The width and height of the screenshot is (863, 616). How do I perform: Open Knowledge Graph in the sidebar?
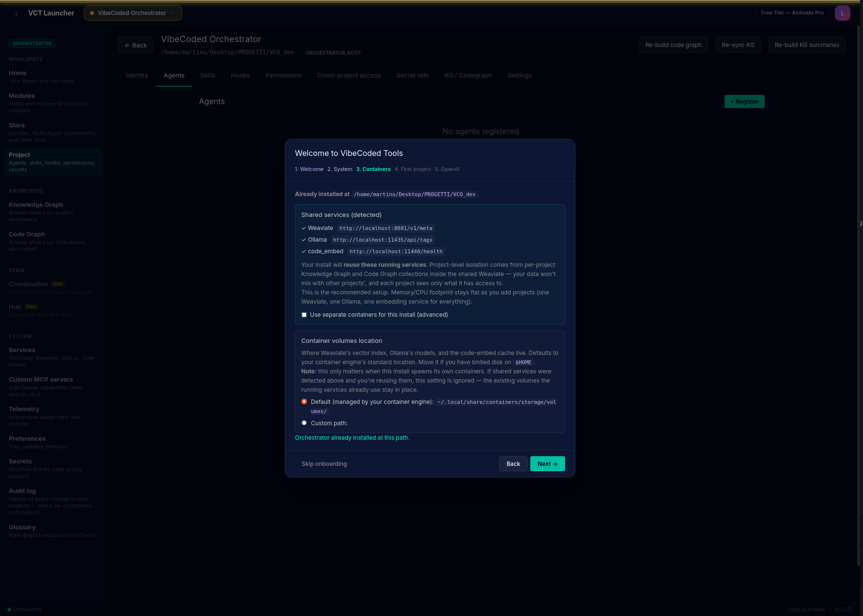53,212
